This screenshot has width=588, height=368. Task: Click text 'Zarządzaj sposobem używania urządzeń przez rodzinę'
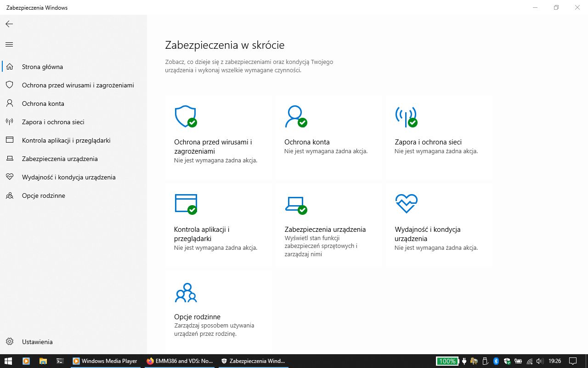214,329
